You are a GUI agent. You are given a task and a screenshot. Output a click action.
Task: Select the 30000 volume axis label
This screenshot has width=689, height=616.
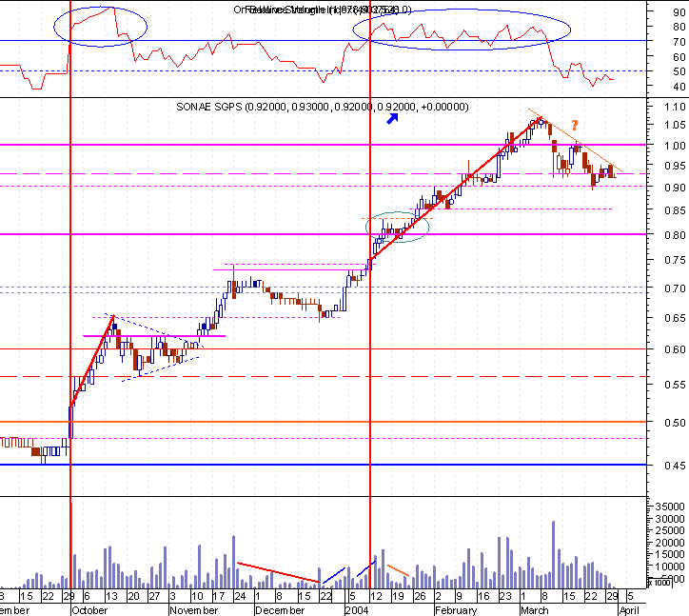(670, 519)
